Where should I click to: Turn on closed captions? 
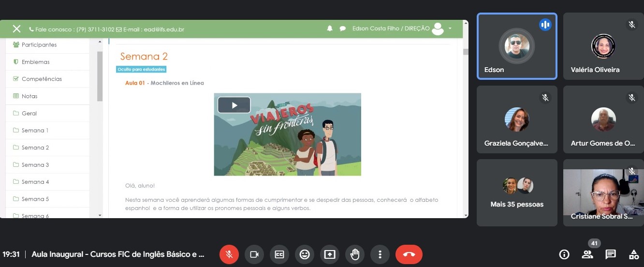coord(279,254)
